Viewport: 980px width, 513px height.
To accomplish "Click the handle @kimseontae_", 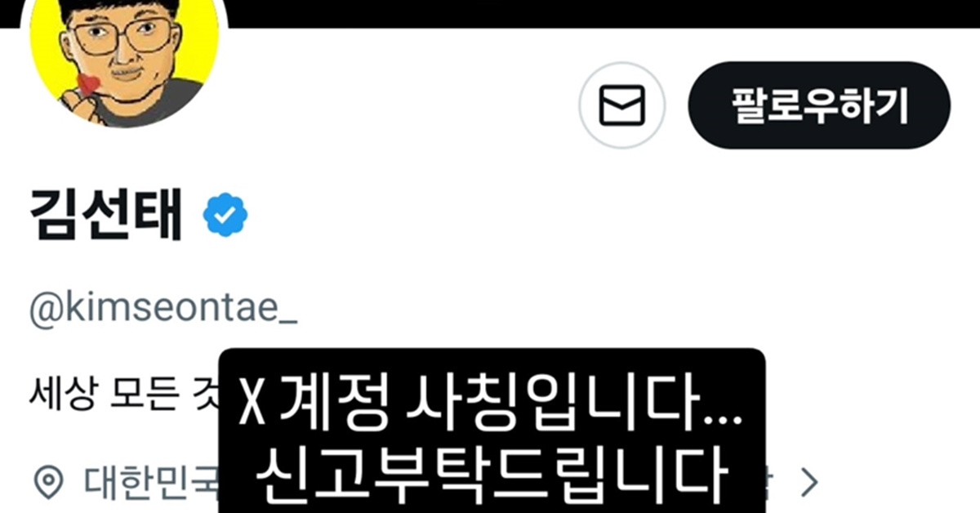I will [x=163, y=313].
